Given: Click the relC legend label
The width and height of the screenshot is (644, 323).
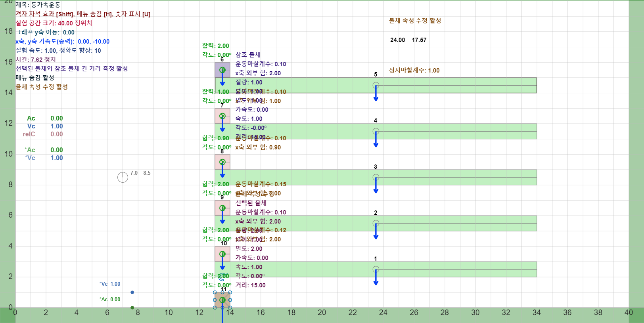Looking at the screenshot, I should coord(29,134).
